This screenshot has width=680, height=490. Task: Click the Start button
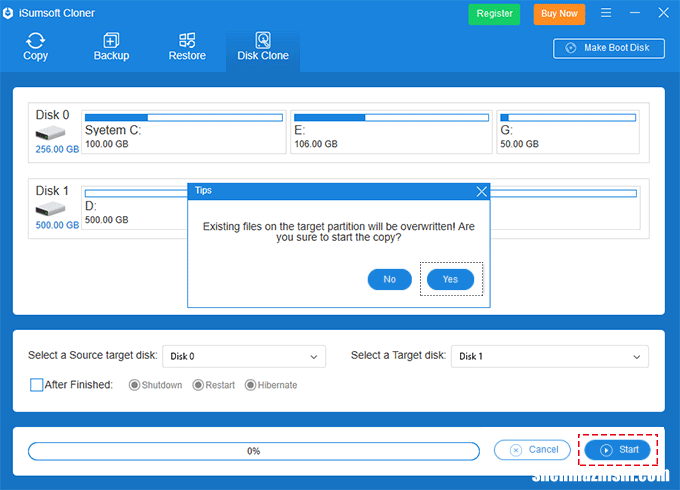(618, 450)
